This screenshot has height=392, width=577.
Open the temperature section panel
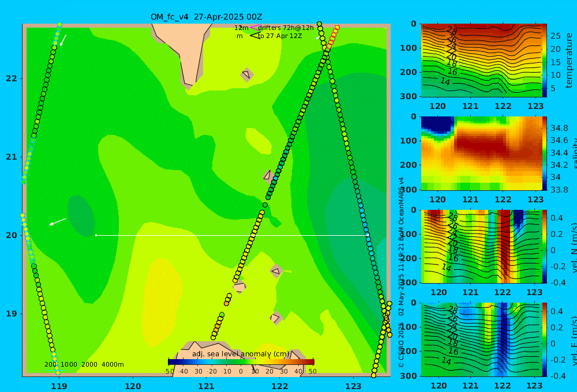481,61
